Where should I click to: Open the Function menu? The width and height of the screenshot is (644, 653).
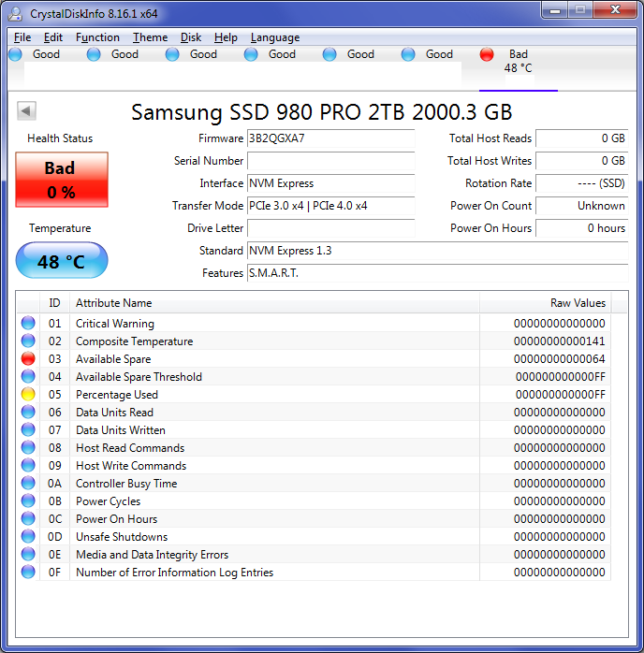[97, 37]
